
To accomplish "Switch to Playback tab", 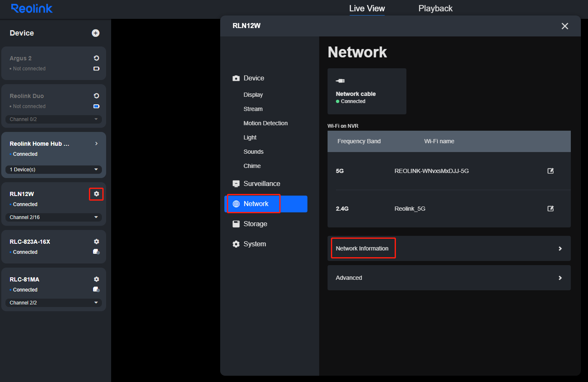I will [x=435, y=8].
